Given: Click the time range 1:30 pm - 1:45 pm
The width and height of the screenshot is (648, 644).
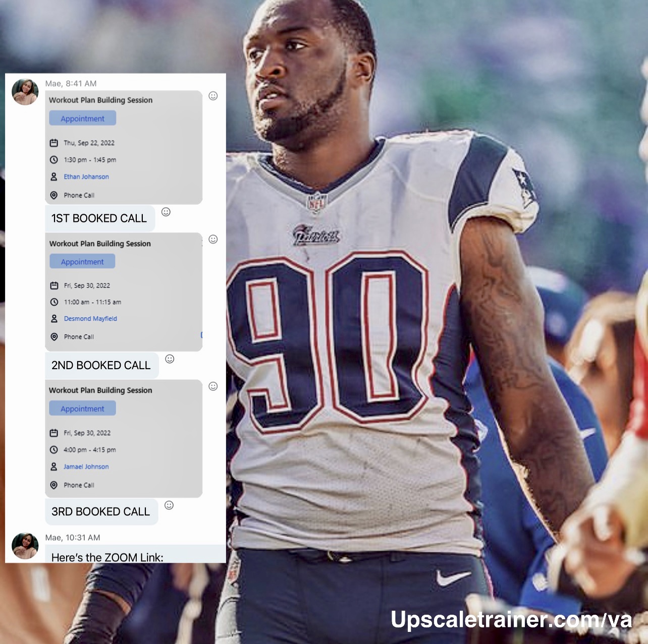Looking at the screenshot, I should [90, 160].
